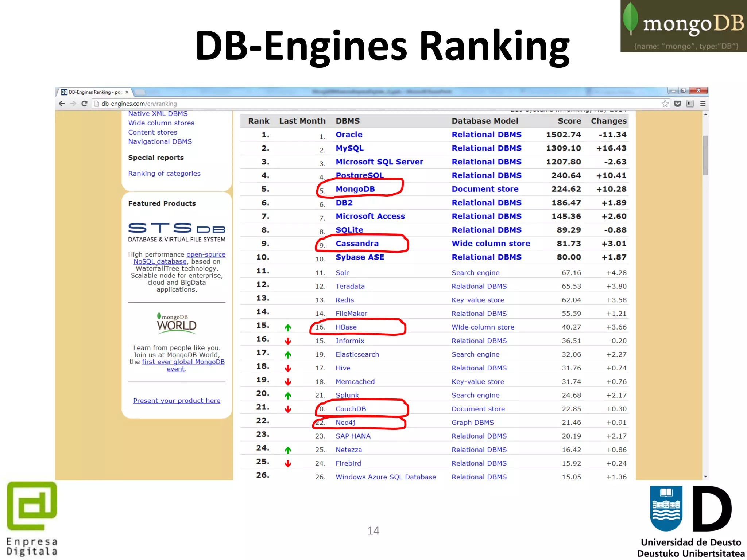Open the Native XML DBMS link
The height and width of the screenshot is (560, 747).
click(x=158, y=114)
